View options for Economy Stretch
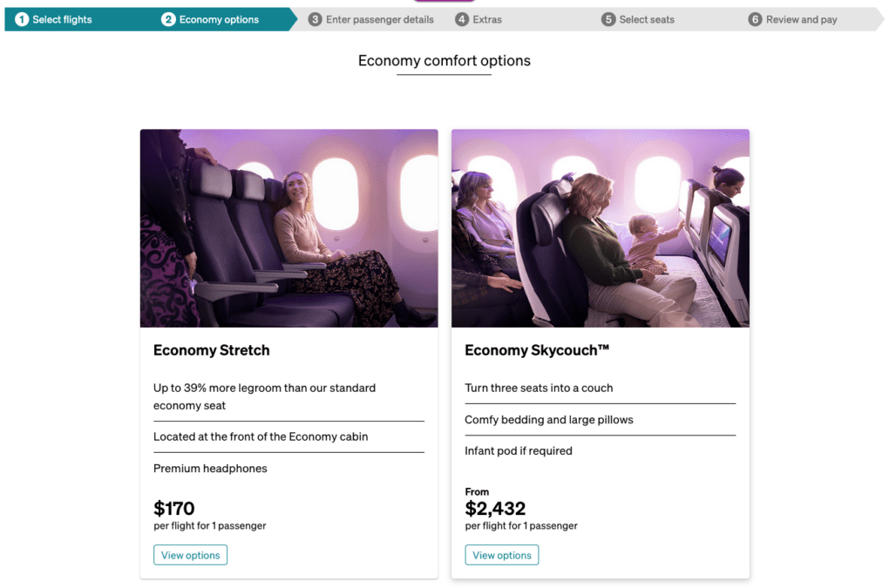Viewport: 889px width, 588px height. (191, 555)
